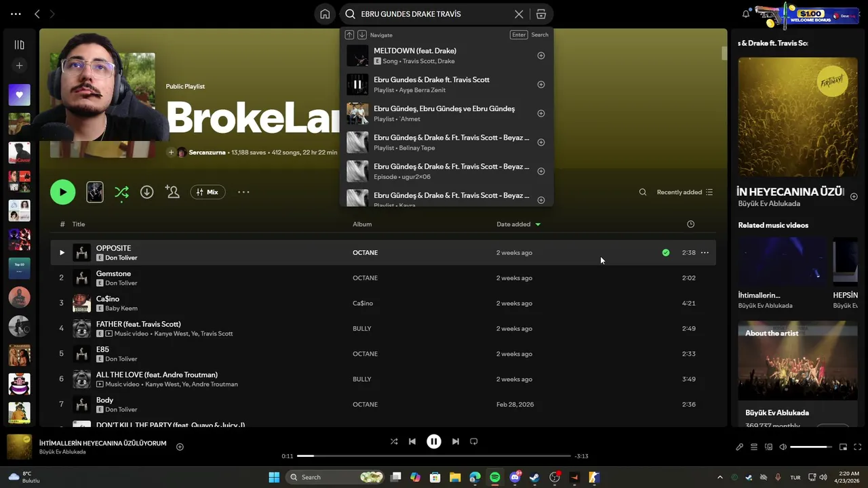Open Sercanzurna profile link
Image resolution: width=868 pixels, height=488 pixels.
click(208, 152)
